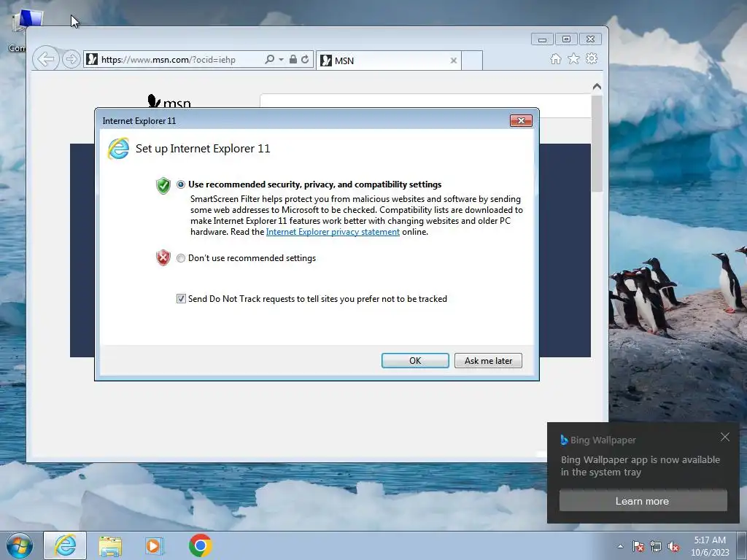Select Don't use recommended settings radio

pos(181,258)
